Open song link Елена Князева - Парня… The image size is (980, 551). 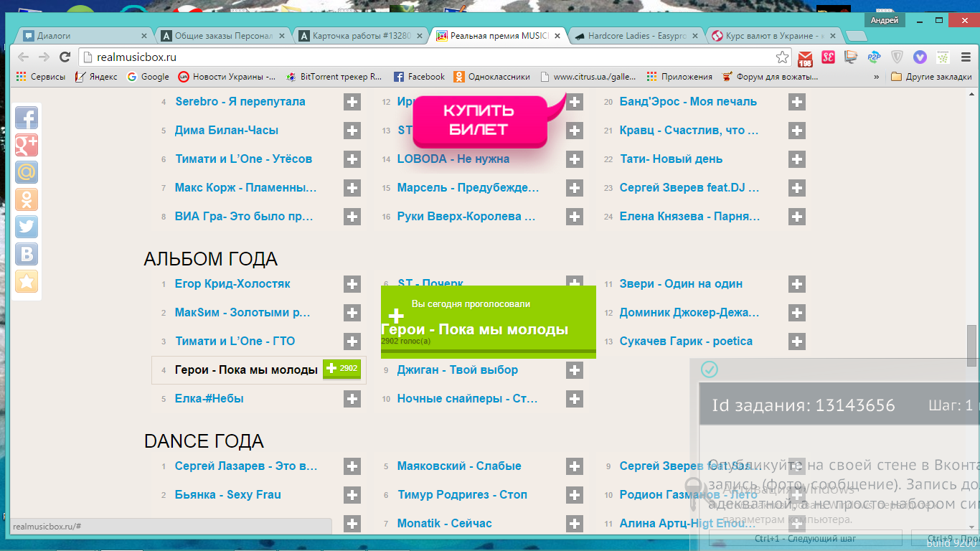[689, 217]
